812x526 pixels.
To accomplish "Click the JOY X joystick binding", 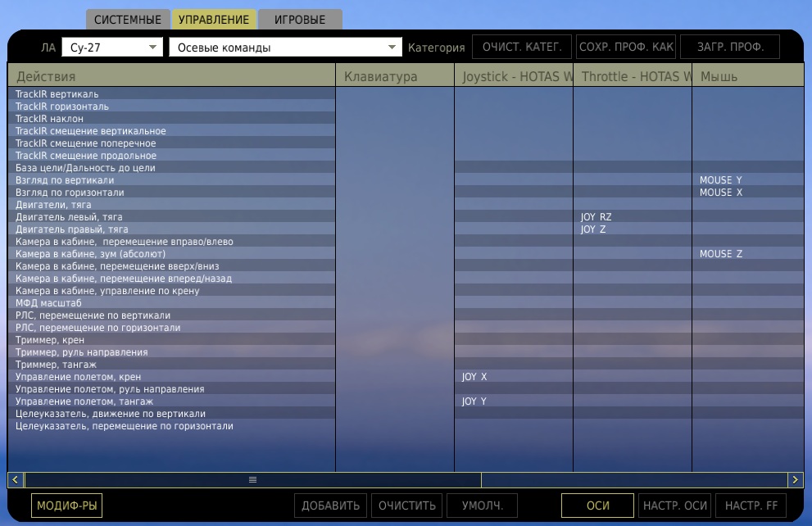I will pyautogui.click(x=514, y=377).
